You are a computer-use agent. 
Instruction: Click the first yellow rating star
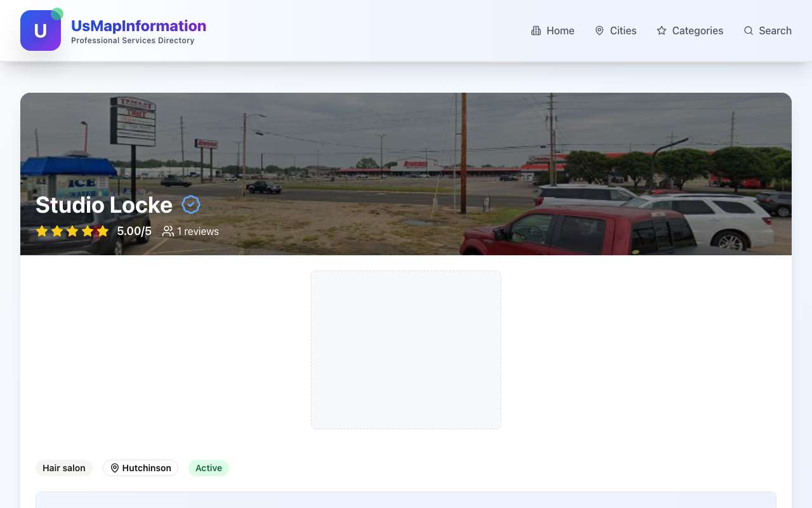[42, 231]
